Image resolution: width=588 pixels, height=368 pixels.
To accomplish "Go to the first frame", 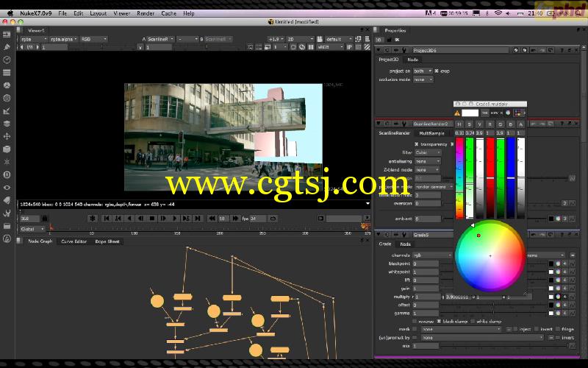I will [107, 218].
